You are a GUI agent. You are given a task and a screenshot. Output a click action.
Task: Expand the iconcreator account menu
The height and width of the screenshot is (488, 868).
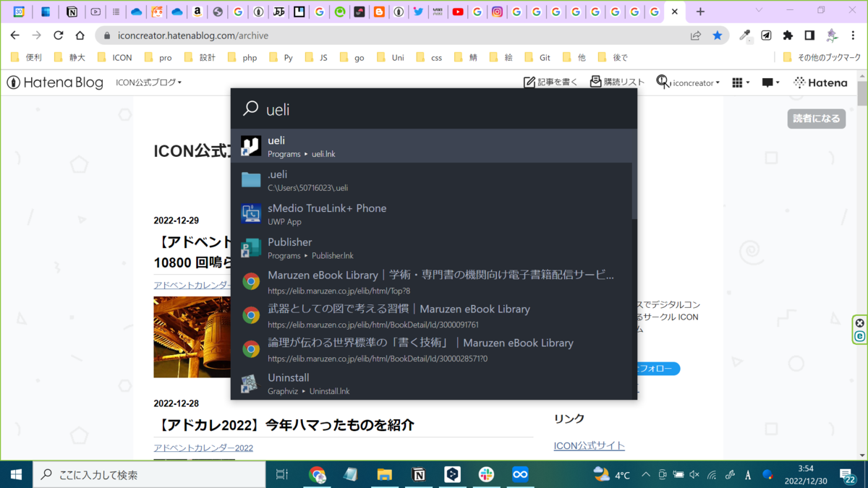click(x=688, y=82)
